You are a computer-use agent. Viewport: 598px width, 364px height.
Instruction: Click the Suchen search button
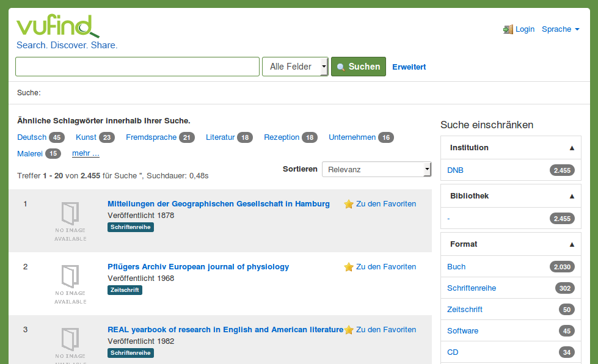click(359, 67)
